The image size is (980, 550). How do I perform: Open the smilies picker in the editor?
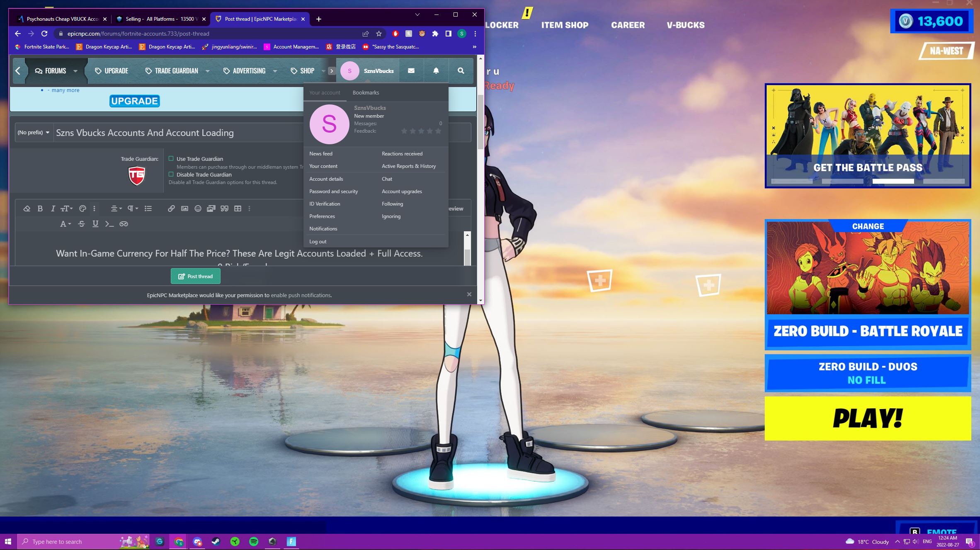[198, 208]
